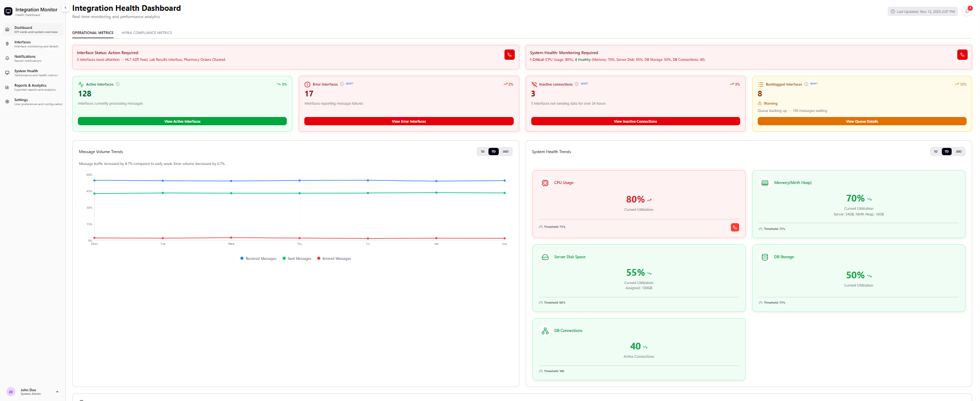Open the HIPAA Compliance Metrics tab
Viewport: 980px width, 401px height.
147,33
